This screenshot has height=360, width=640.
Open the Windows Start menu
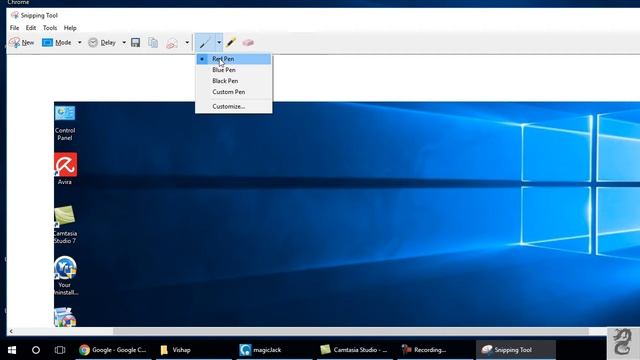12,350
